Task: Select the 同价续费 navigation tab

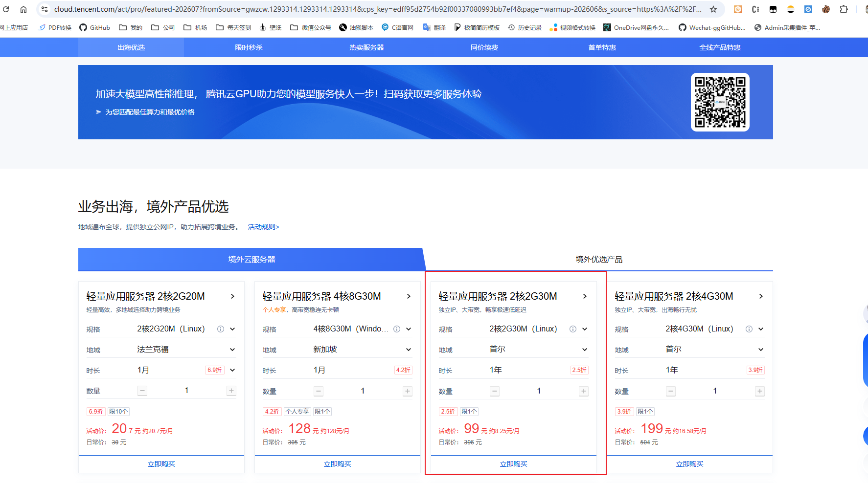Action: (484, 47)
